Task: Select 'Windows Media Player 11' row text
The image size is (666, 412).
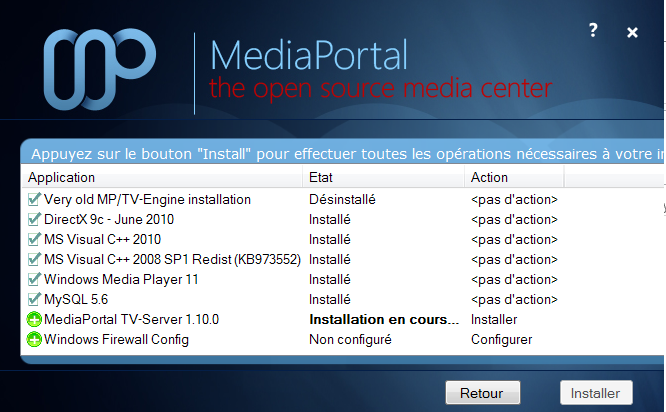Action: [121, 279]
